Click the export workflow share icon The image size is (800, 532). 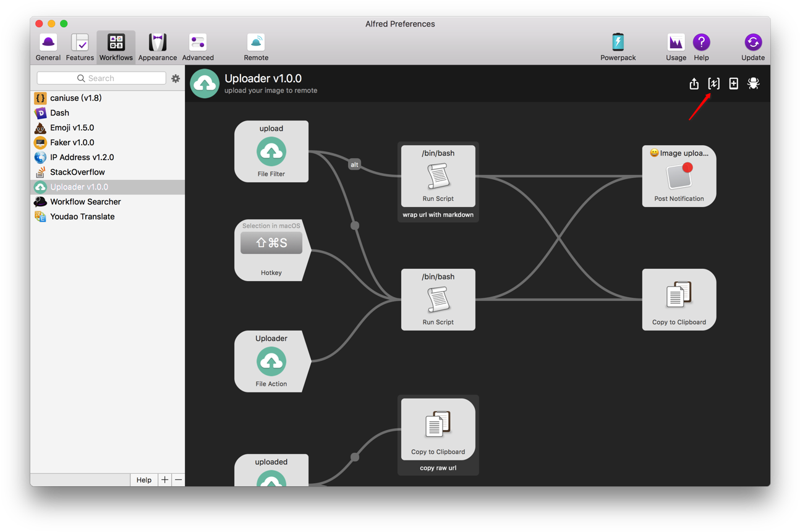point(694,83)
